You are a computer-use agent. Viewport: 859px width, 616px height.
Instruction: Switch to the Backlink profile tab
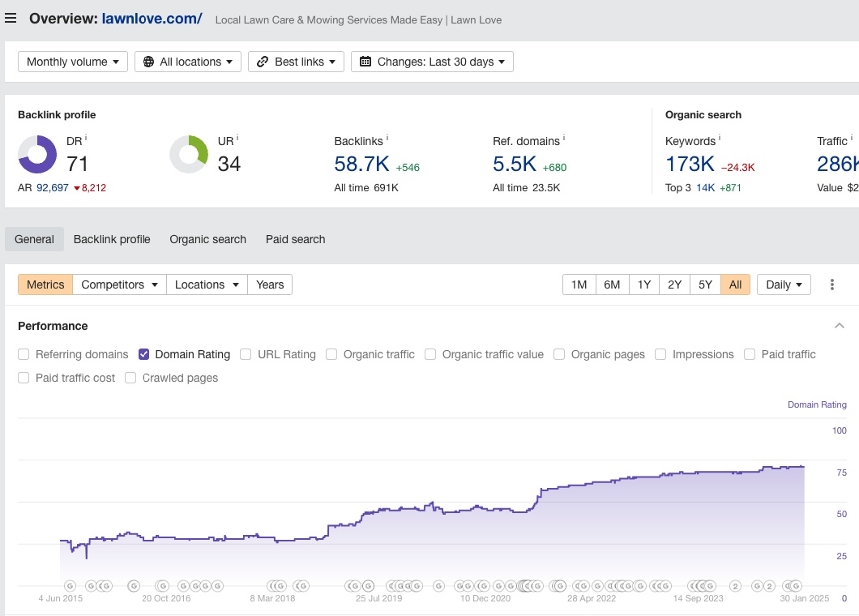coord(112,239)
